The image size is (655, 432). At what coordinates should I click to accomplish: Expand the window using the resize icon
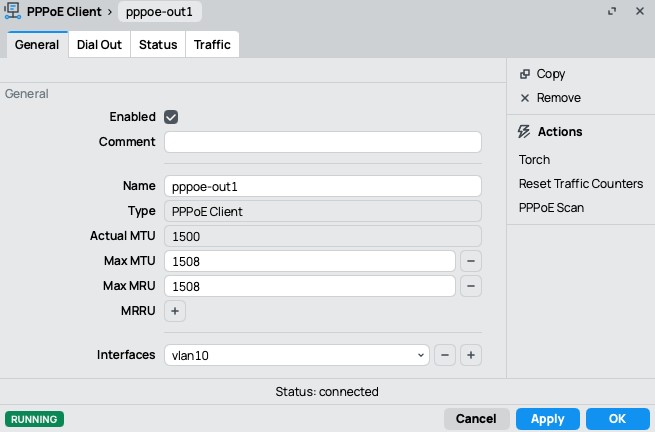point(611,12)
